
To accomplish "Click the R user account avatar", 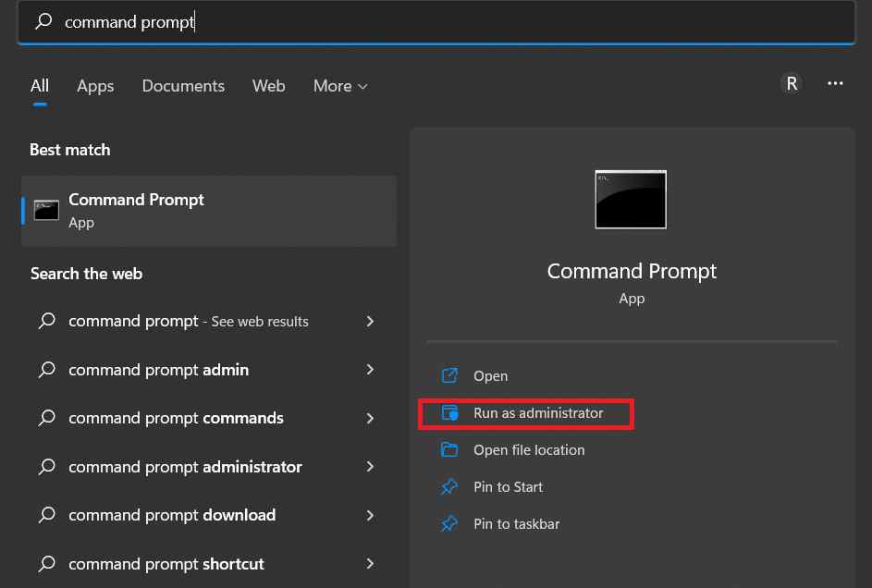I will pos(792,84).
